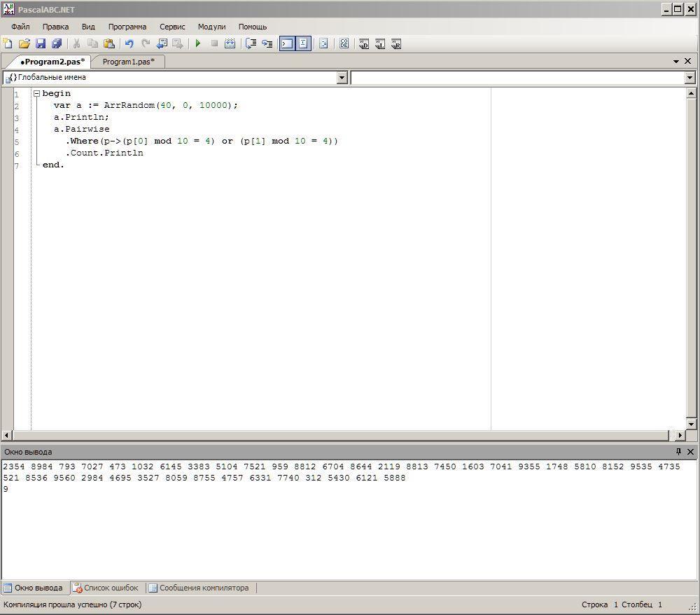Open the Список ошибок tab

pos(106,588)
